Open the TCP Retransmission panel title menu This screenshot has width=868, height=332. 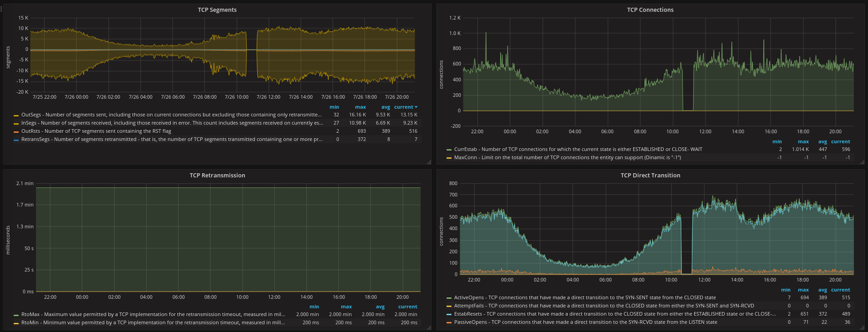(217, 175)
